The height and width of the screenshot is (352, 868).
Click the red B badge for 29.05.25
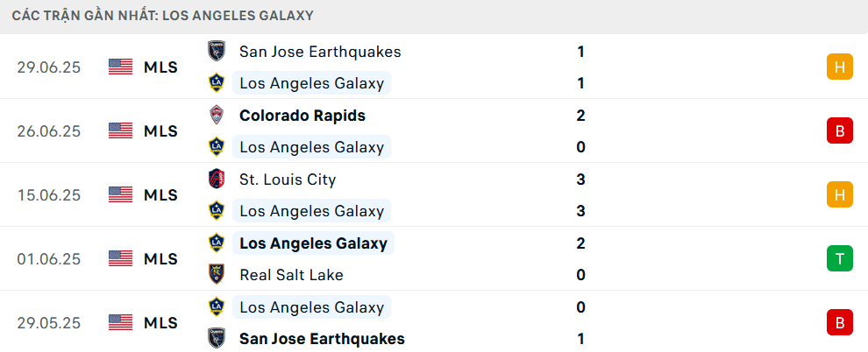[x=839, y=322]
